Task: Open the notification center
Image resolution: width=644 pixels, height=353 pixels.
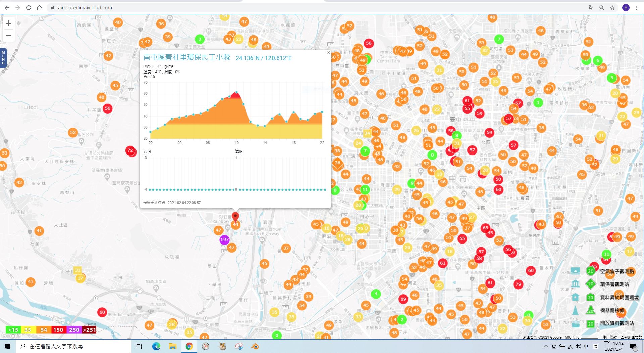Action: [634, 347]
